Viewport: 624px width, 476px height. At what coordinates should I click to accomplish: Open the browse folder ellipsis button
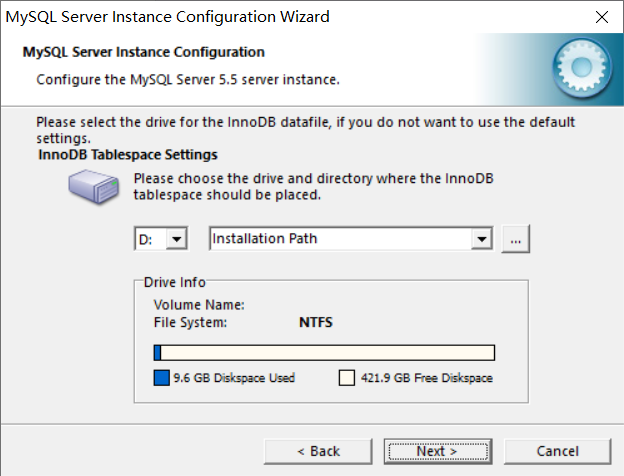coord(516,239)
